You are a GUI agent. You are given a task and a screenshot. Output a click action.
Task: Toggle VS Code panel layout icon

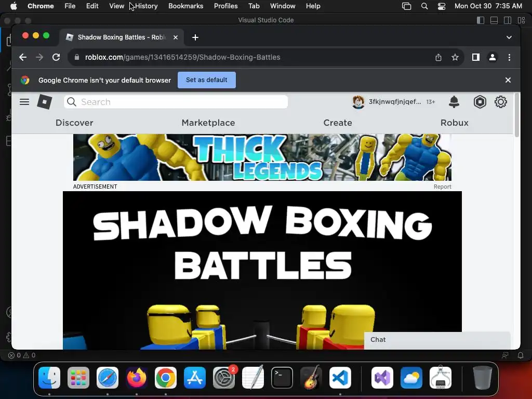coord(494,20)
